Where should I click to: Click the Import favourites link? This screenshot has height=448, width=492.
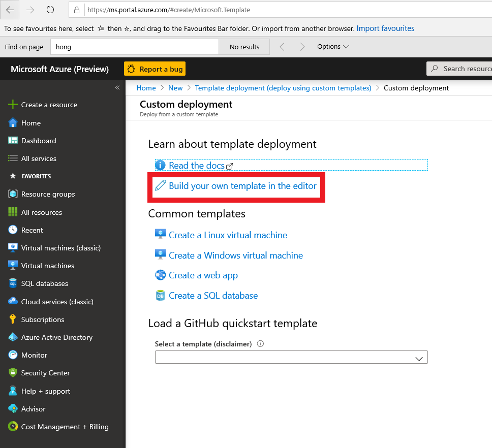[385, 28]
